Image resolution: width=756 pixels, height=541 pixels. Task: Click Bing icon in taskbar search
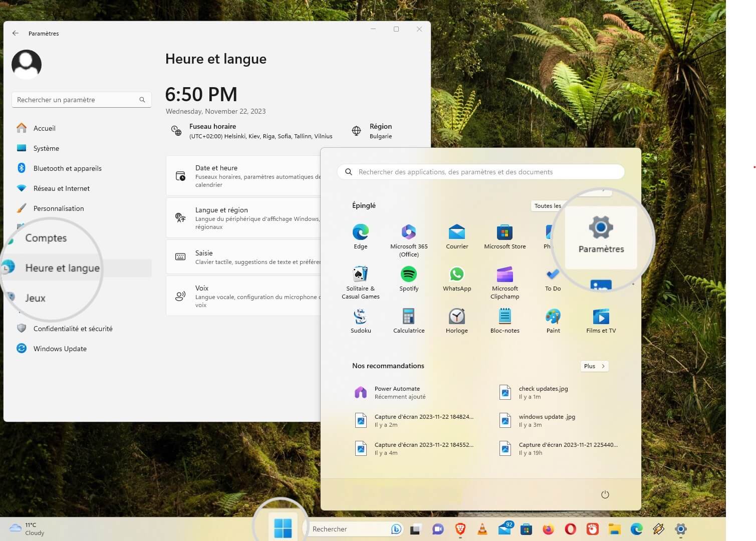pos(396,529)
